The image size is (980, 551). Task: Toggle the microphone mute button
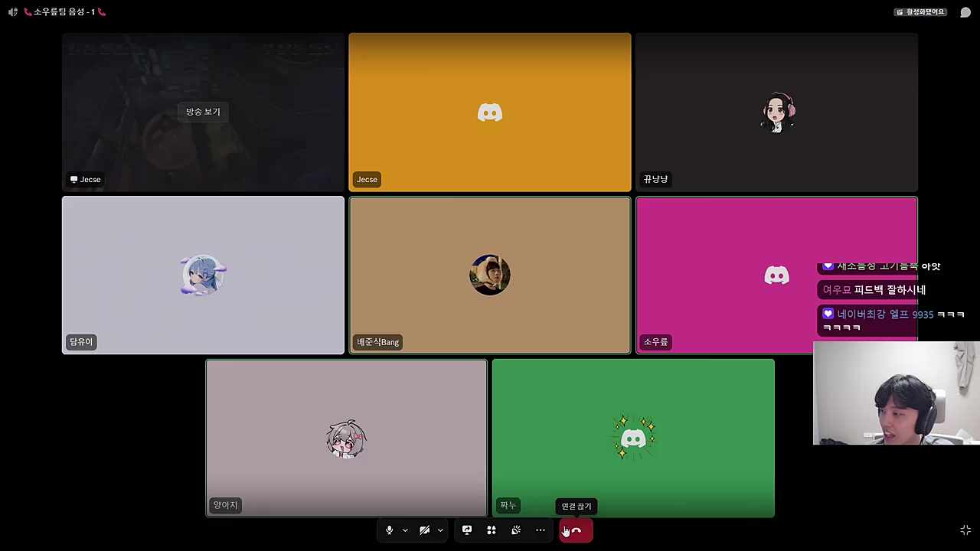(x=389, y=530)
